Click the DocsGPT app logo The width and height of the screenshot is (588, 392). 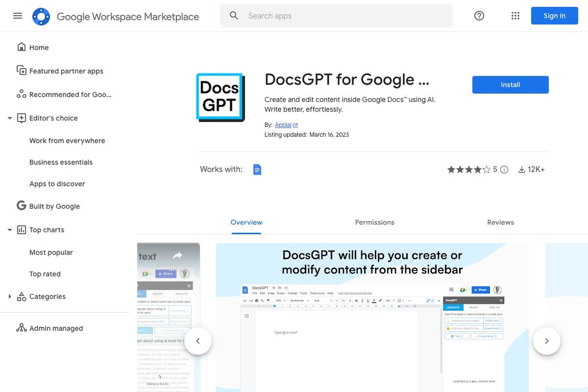click(220, 97)
